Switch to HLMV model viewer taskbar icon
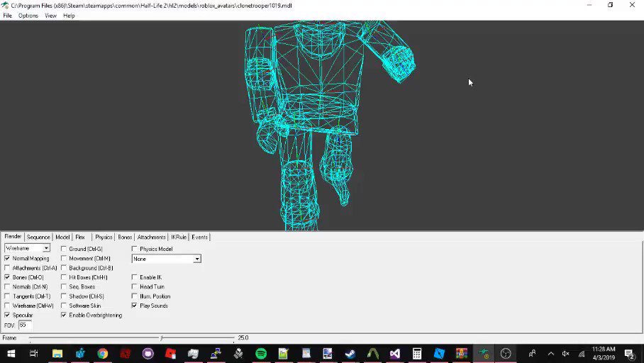This screenshot has height=363, width=644. pyautogui.click(x=484, y=353)
